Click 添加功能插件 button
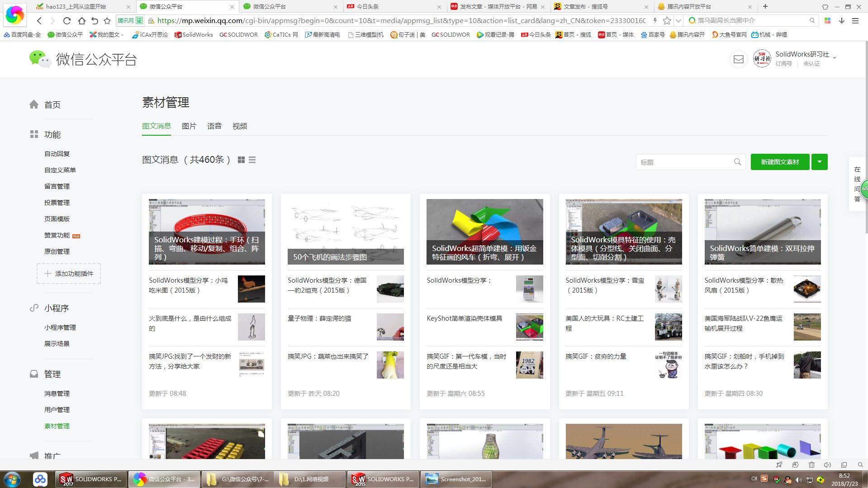The width and height of the screenshot is (868, 488). (x=69, y=274)
